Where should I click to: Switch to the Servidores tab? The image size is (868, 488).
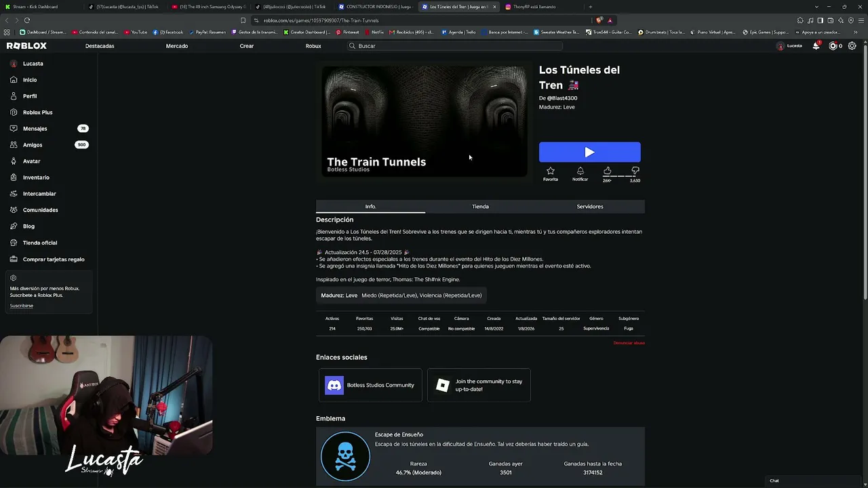pos(590,207)
